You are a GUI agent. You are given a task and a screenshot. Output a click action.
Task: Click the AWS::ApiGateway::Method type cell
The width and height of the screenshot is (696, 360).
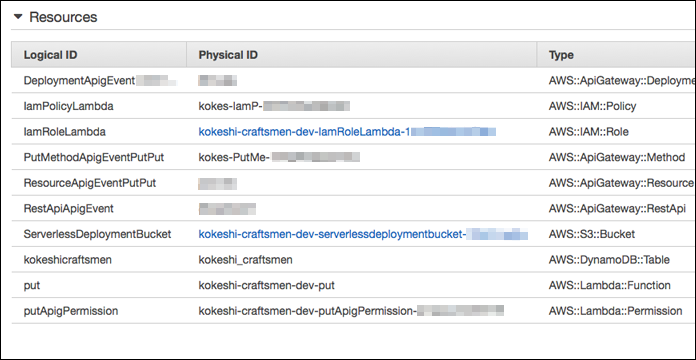tap(617, 157)
